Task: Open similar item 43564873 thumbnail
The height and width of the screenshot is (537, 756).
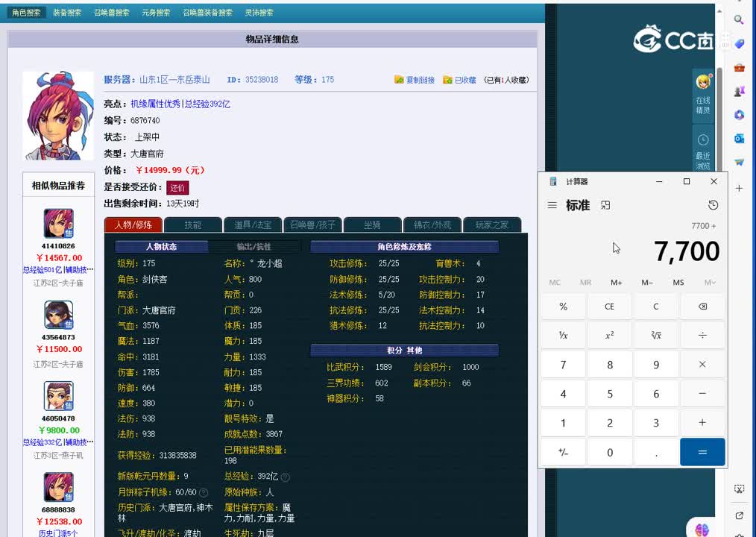Action: (58, 315)
